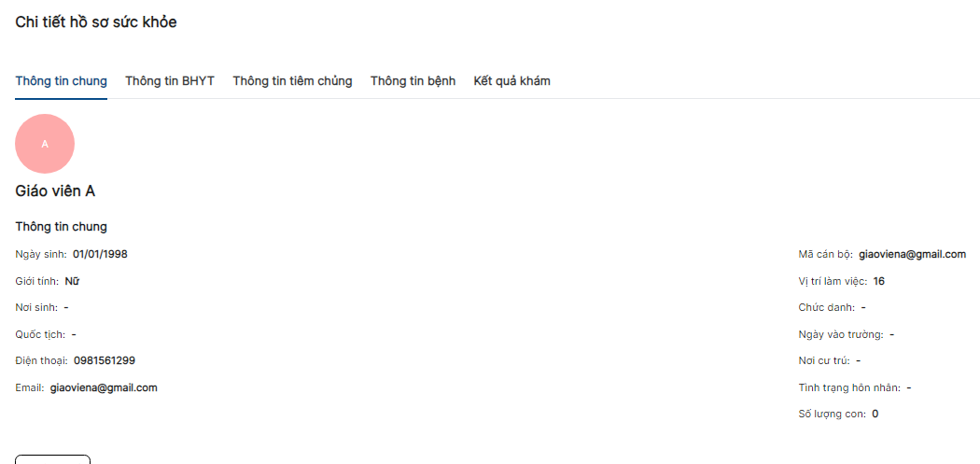This screenshot has height=464, width=980.
Task: Click the Email value giaoviena@gmail.com
Action: tap(104, 387)
